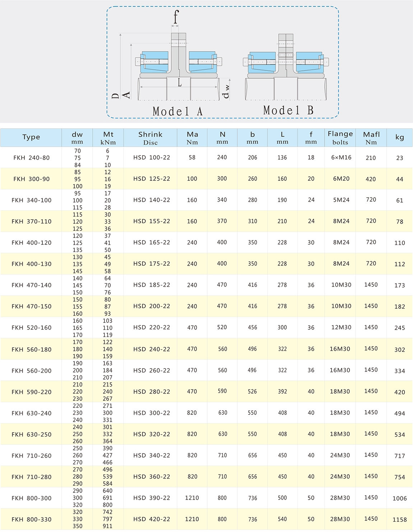Click the HSD 280-22 shrink disc cell
Screen dimensions: 413x532
[152, 392]
